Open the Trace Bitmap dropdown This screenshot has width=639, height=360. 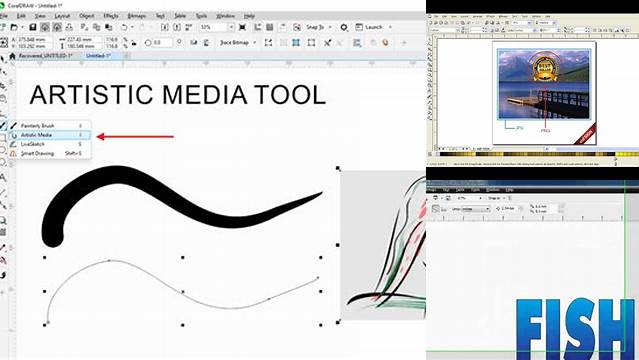[255, 42]
